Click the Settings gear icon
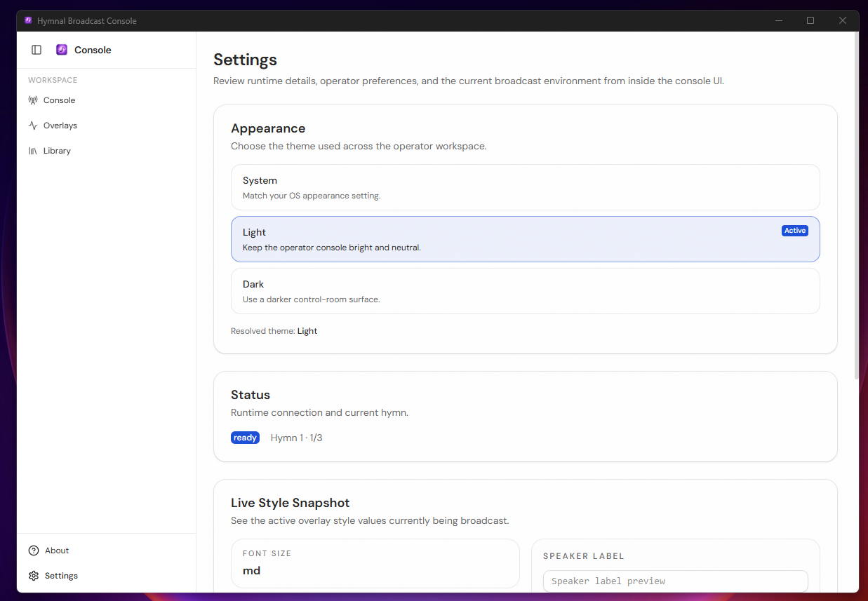Viewport: 868px width, 601px height. [x=34, y=576]
